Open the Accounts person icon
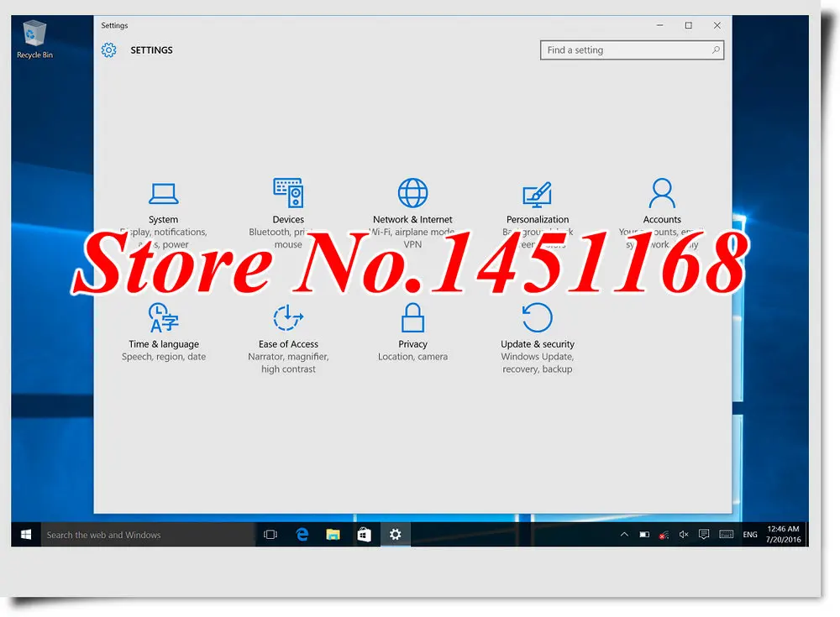The width and height of the screenshot is (840, 617). pos(662,193)
